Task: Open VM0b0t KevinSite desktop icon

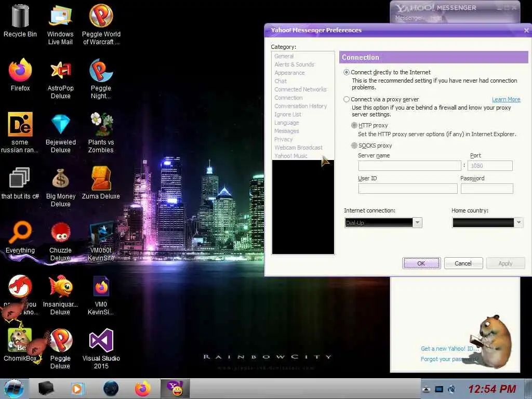Action: click(x=101, y=241)
